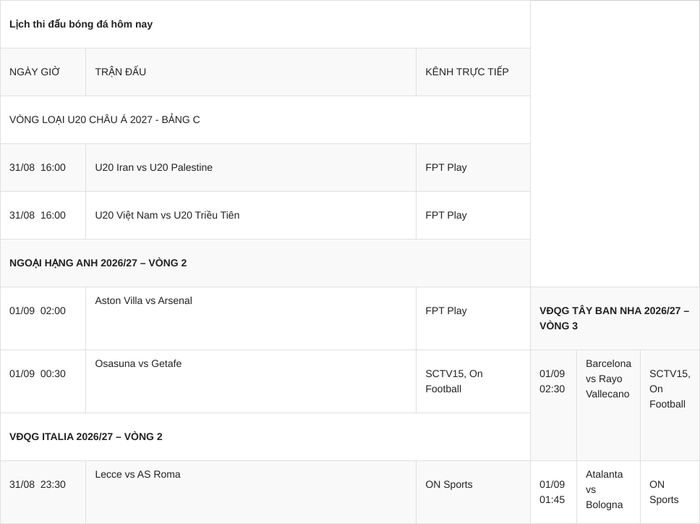Click the 'Lịch thi đấu bóng đá hôm nay' title
Viewport: 700px width, 524px height.
81,24
